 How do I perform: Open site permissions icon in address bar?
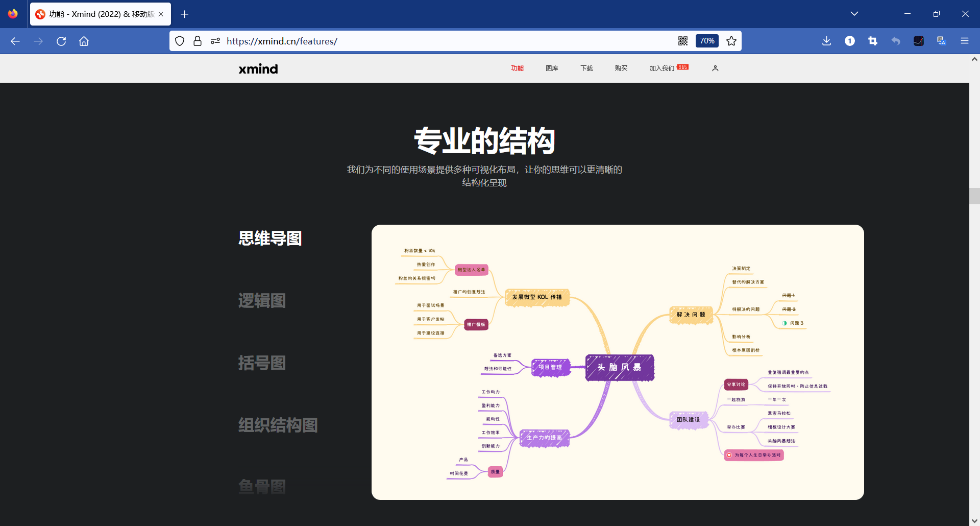(x=215, y=41)
